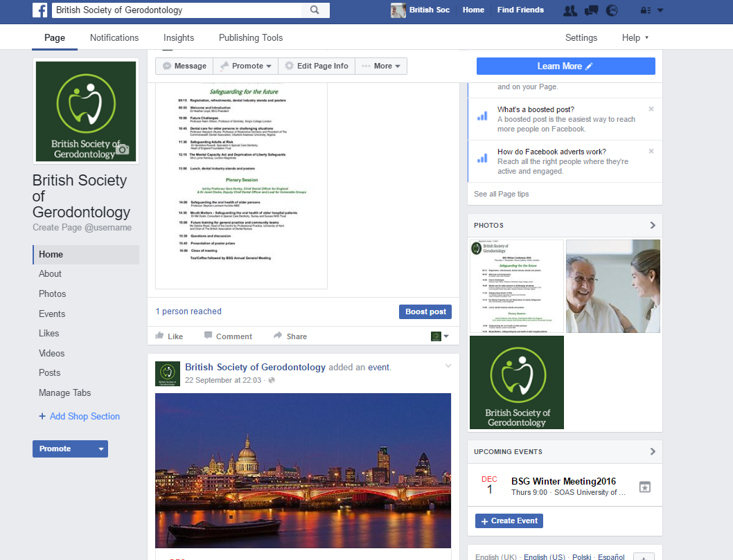Expand the Upcoming Events section chevron
The image size is (733, 560).
click(x=653, y=451)
